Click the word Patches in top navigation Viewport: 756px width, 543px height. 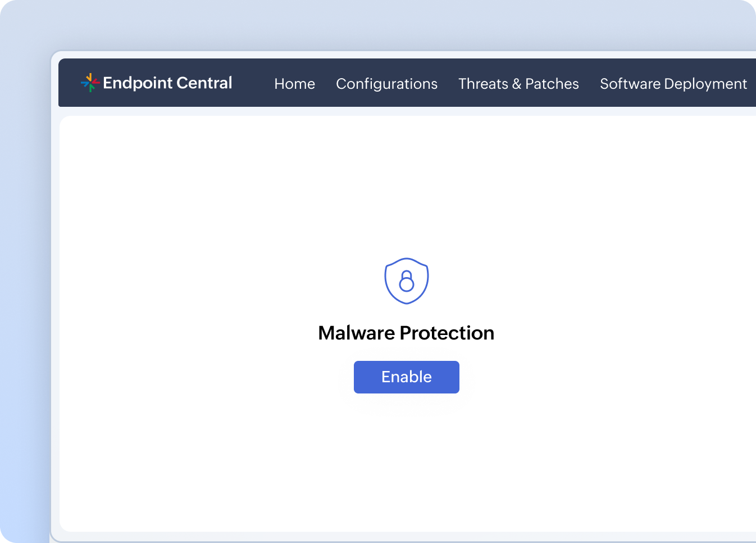tap(552, 84)
